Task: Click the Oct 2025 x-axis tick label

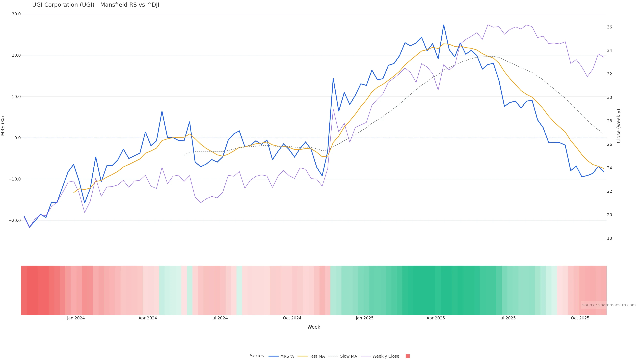Action: coord(580,318)
